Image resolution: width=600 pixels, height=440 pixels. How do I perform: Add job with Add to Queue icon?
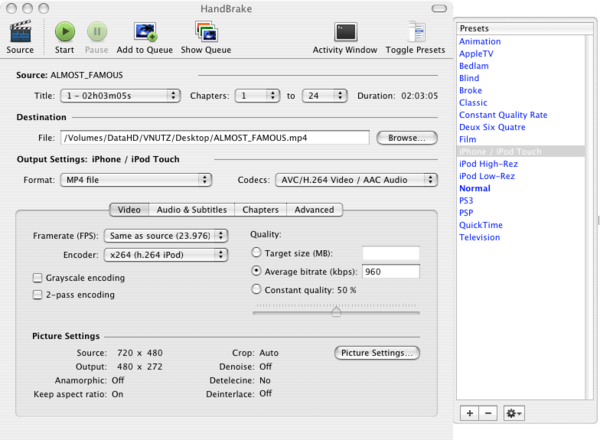click(x=145, y=31)
